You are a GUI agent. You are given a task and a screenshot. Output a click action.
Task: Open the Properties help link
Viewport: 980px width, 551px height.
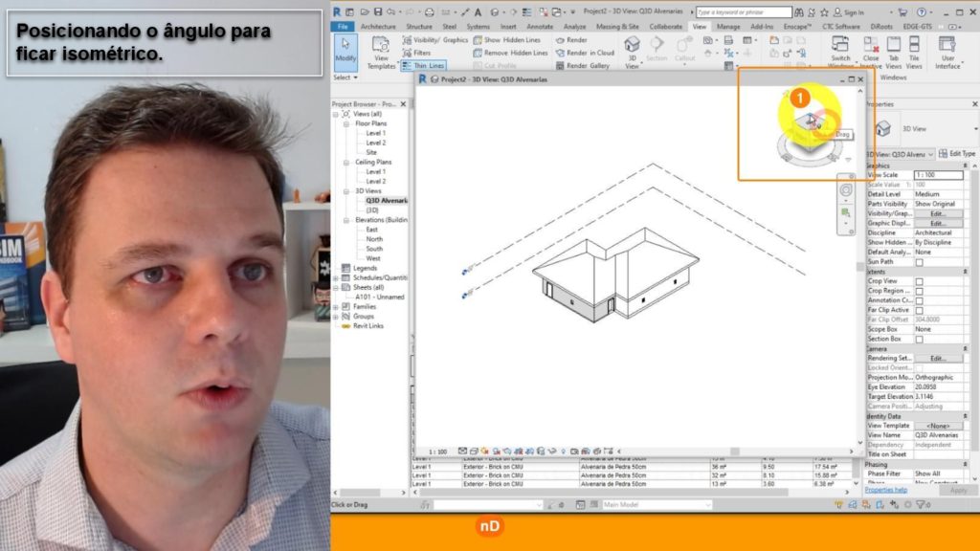pyautogui.click(x=885, y=490)
